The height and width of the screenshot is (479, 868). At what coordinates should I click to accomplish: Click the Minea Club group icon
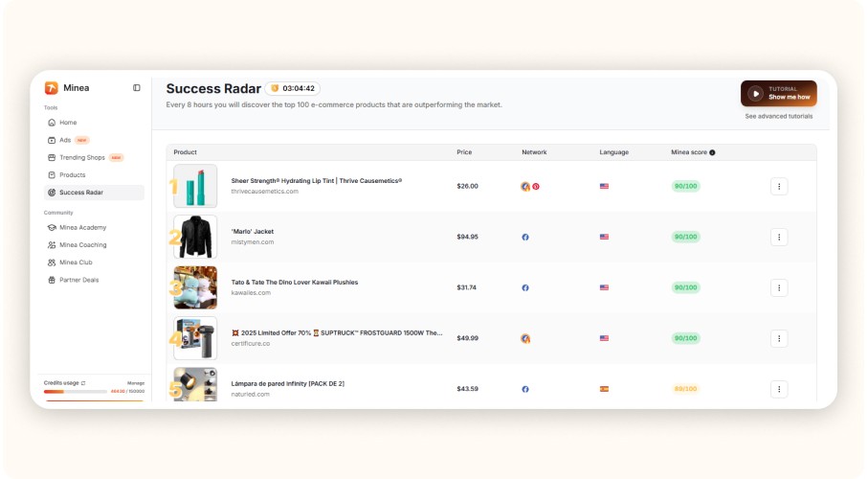(52, 262)
